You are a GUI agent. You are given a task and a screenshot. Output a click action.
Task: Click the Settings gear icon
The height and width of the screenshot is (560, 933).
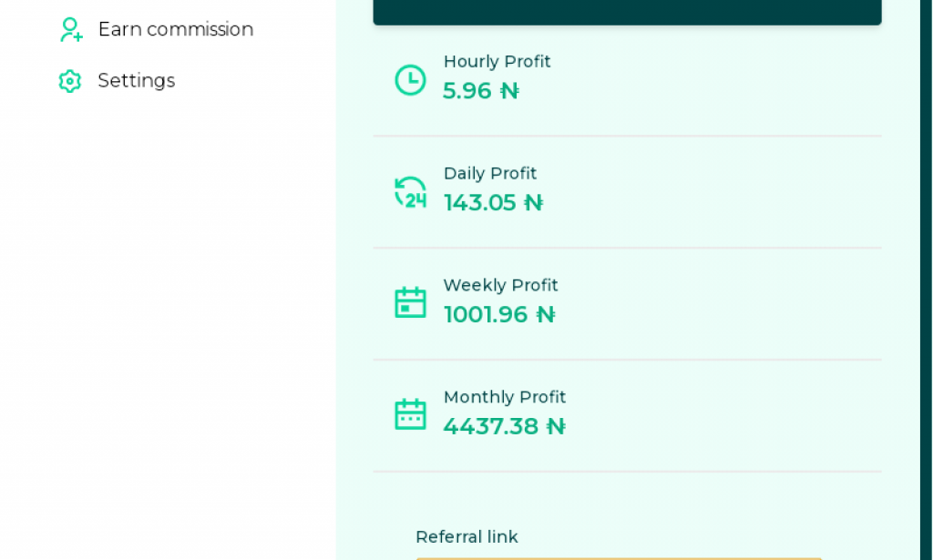point(70,81)
